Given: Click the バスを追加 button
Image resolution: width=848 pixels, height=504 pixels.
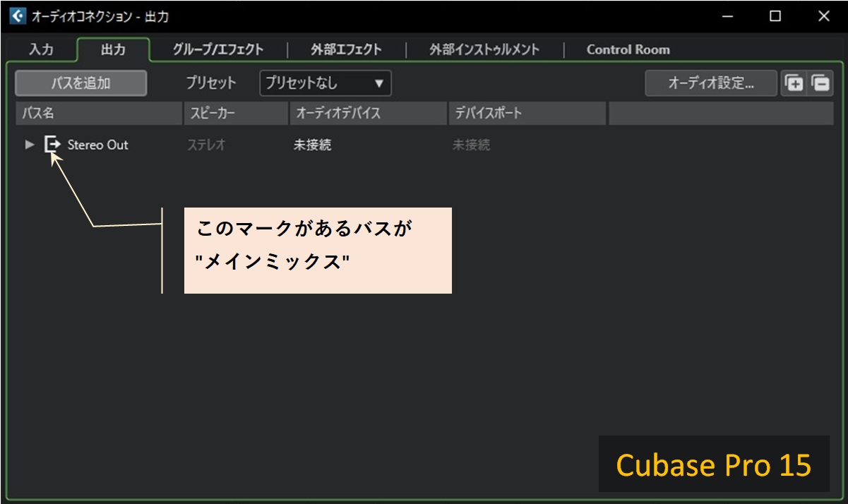Looking at the screenshot, I should (x=80, y=83).
